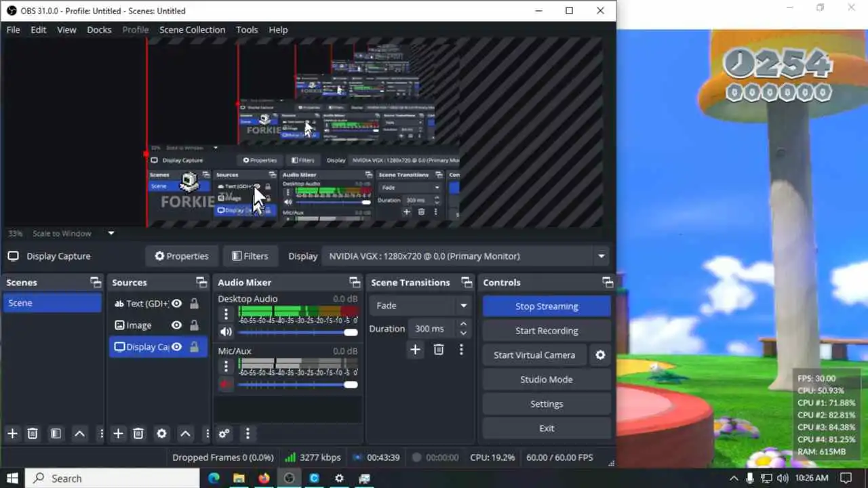Toggle lock on Image source

[x=194, y=325]
